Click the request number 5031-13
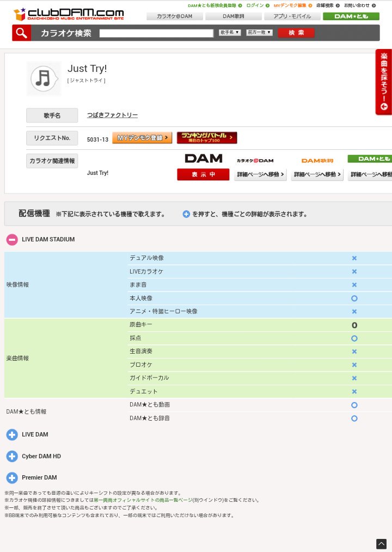The height and width of the screenshot is (552, 392). (97, 139)
